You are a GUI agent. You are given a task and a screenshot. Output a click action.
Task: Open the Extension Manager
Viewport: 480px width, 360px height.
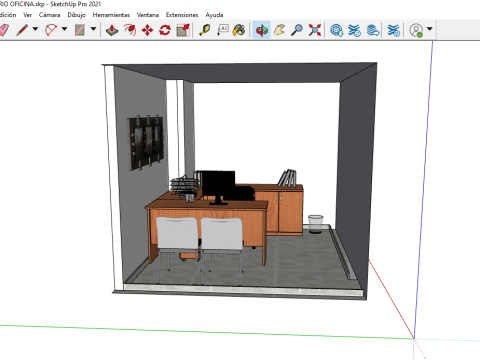click(394, 30)
